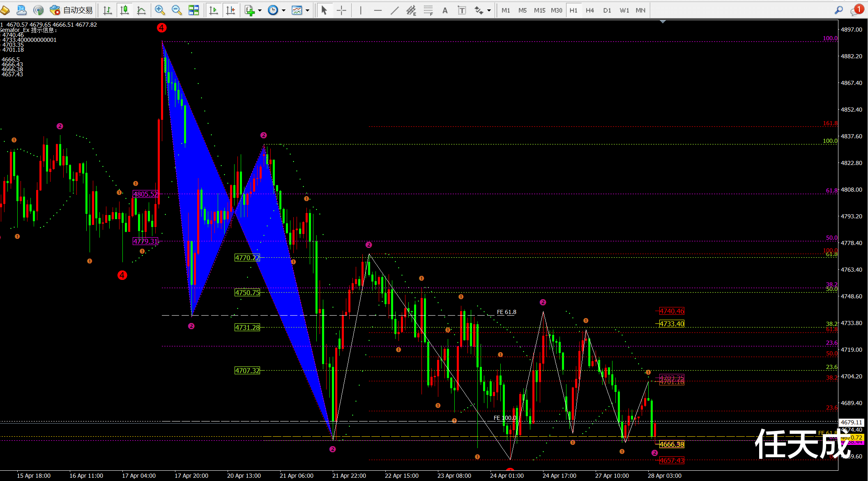Switch timeframe to H4
The image size is (868, 481).
(590, 10)
